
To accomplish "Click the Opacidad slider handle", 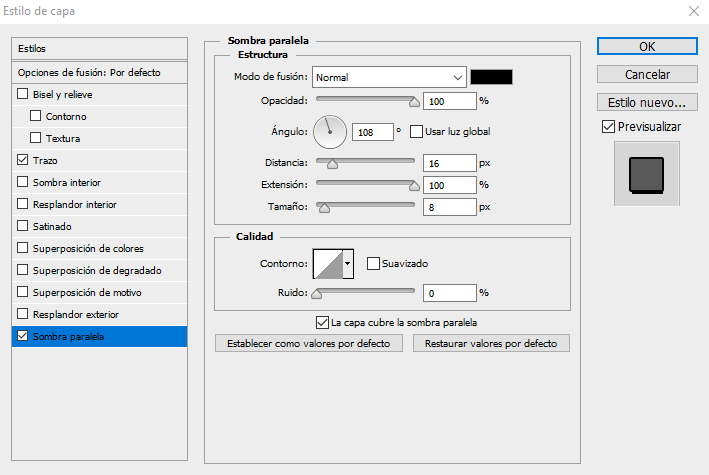I will click(x=414, y=102).
